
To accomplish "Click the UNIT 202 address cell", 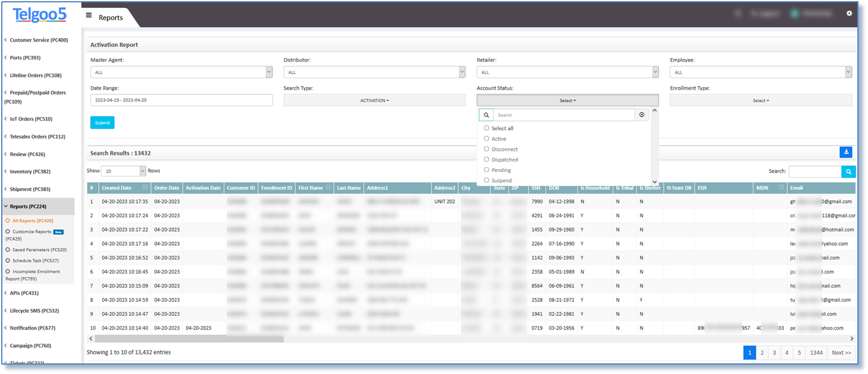I will 445,202.
